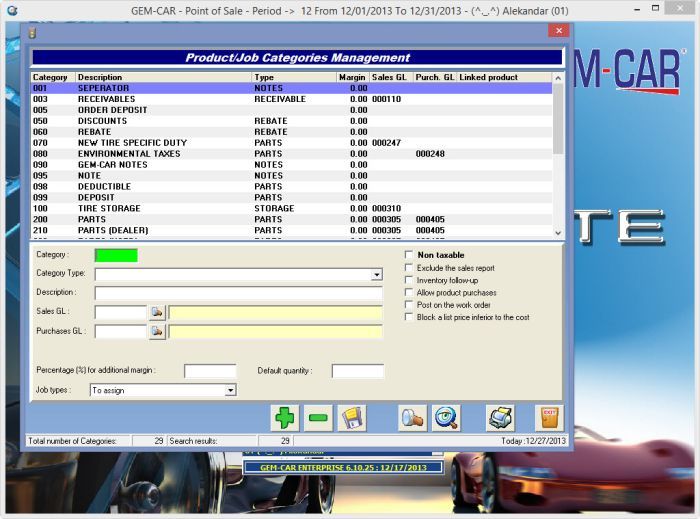Click the orange exit door icon
This screenshot has width=700, height=519.
549,418
